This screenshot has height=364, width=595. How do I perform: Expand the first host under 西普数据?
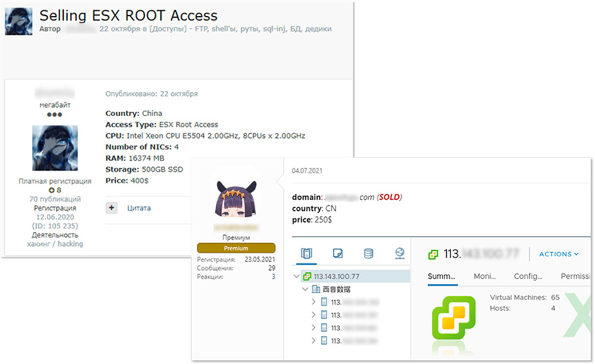(x=314, y=302)
